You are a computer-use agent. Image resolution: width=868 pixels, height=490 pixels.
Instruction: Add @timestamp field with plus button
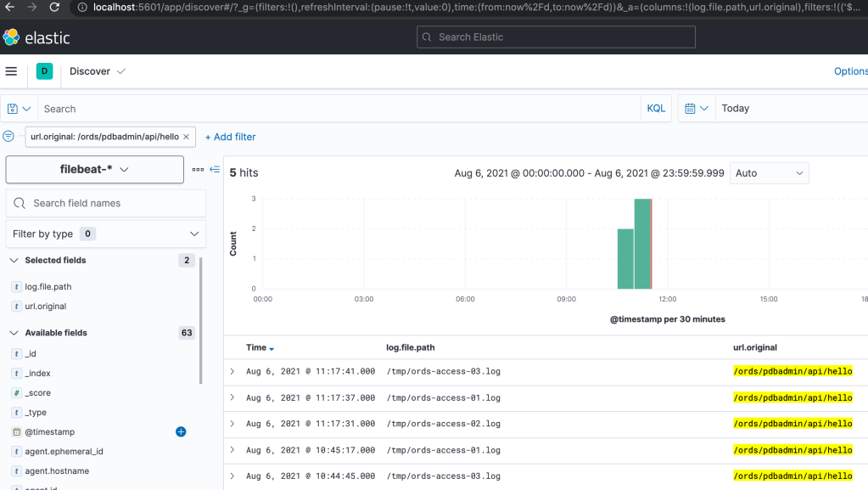[x=181, y=431]
